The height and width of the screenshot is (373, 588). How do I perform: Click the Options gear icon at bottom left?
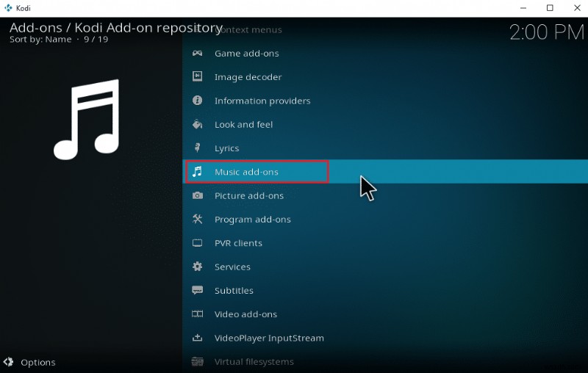[x=8, y=362]
